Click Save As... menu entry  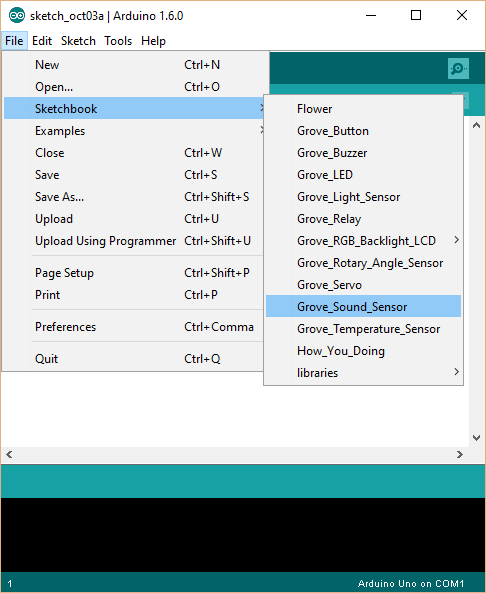point(134,197)
